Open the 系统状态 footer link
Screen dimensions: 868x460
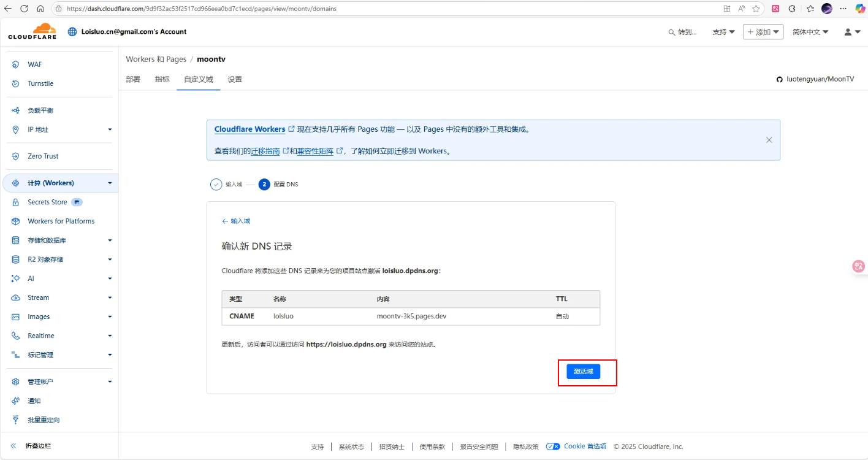tap(351, 447)
